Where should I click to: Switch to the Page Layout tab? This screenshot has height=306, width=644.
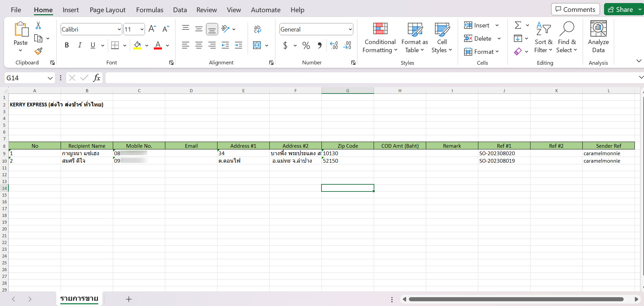(107, 10)
